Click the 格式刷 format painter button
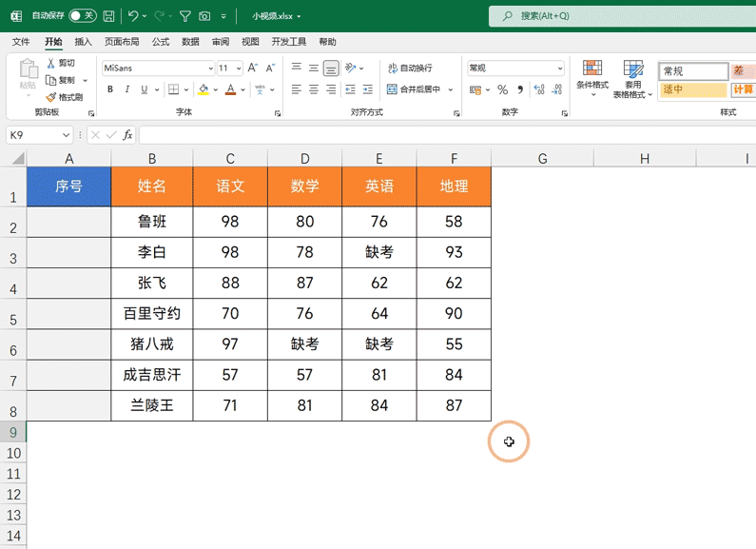 pyautogui.click(x=65, y=97)
